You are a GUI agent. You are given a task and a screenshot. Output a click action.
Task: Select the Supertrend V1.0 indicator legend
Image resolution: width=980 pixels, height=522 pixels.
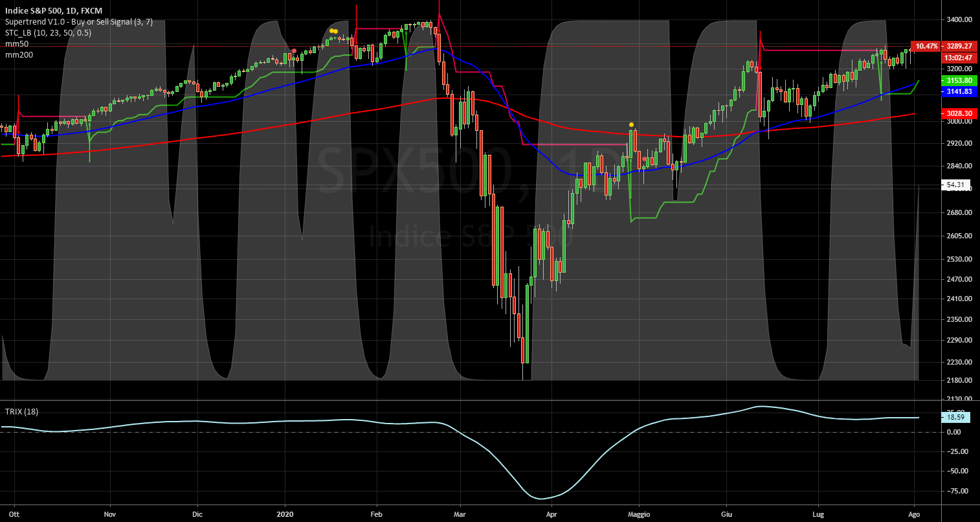[79, 21]
